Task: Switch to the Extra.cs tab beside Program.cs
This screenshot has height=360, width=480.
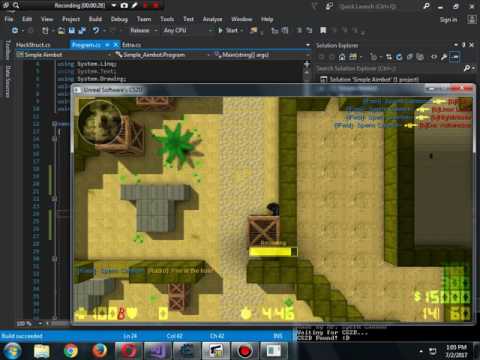Action: [x=131, y=45]
